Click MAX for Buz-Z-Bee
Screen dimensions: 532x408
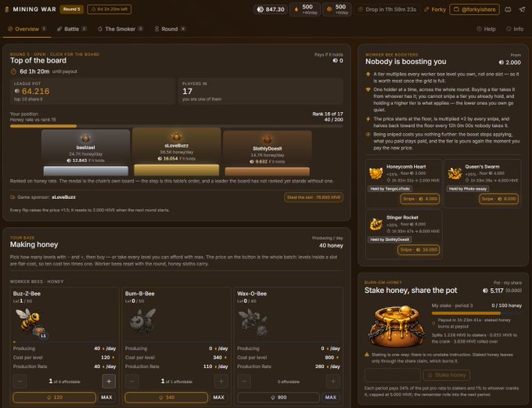pyautogui.click(x=106, y=397)
